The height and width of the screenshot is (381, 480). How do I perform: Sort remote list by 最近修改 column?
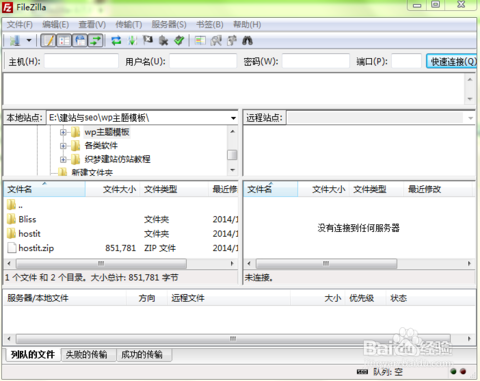(x=438, y=189)
